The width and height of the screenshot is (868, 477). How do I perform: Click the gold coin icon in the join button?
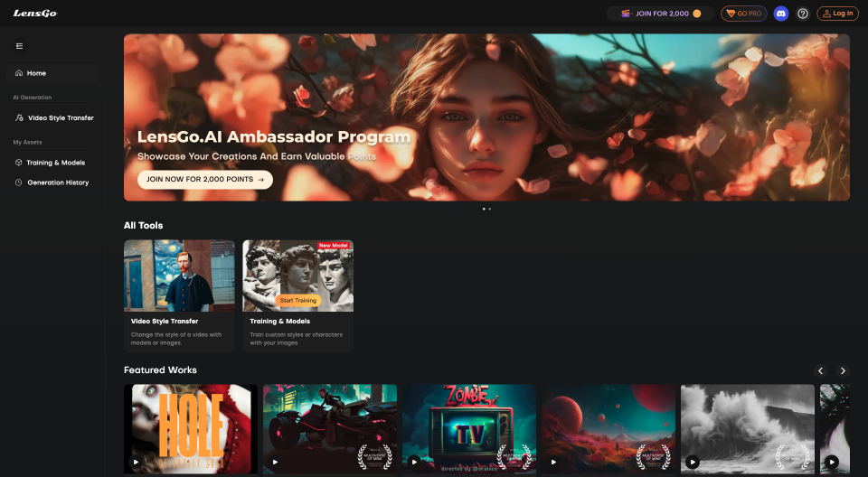click(697, 14)
